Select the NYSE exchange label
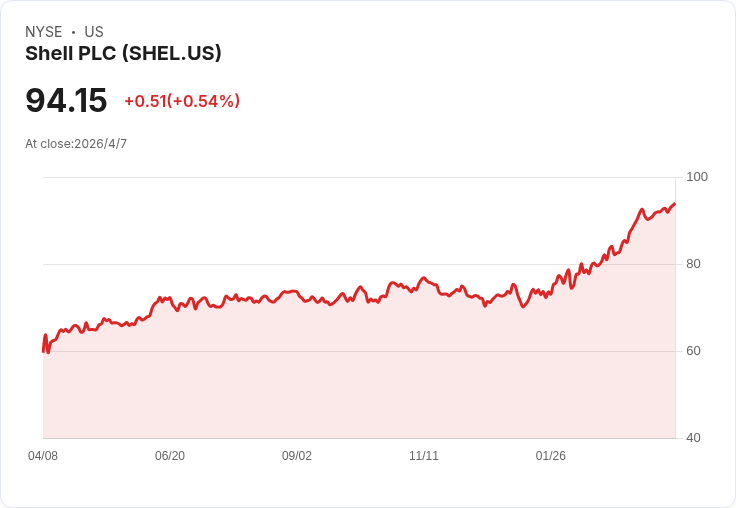This screenshot has height=508, width=736. click(x=44, y=32)
